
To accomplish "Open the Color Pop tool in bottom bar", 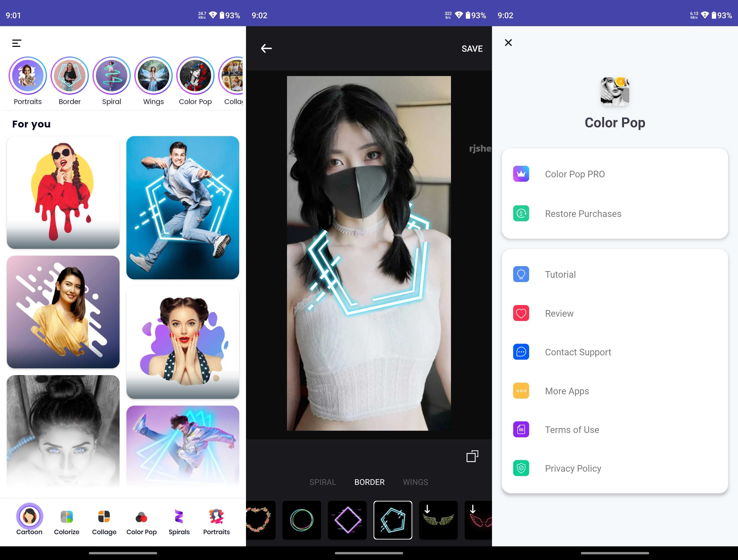I will click(141, 522).
